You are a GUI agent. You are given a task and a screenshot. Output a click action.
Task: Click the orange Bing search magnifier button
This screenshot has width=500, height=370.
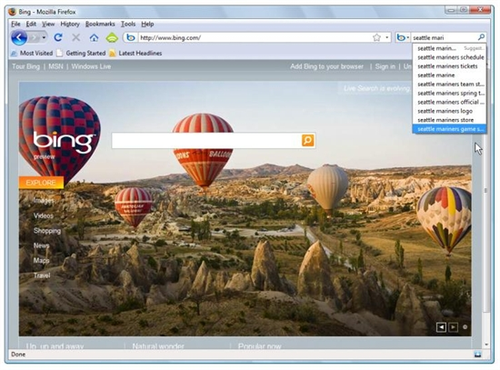(x=308, y=140)
